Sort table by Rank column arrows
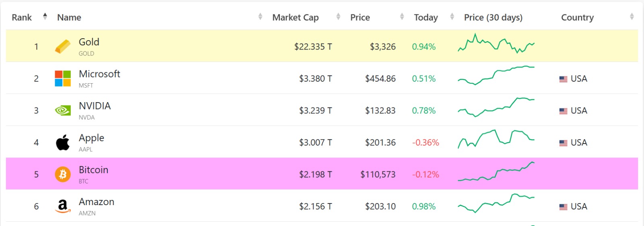 (45, 16)
